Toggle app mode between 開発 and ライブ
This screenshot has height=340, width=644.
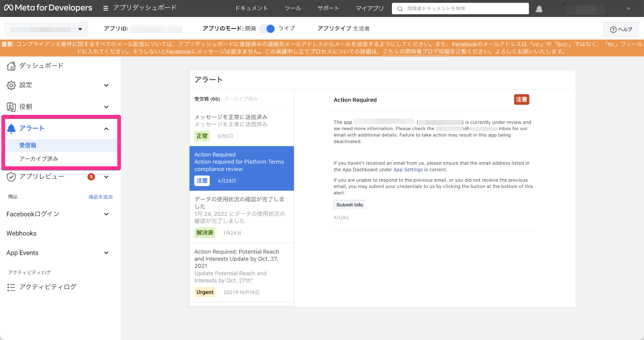[267, 28]
